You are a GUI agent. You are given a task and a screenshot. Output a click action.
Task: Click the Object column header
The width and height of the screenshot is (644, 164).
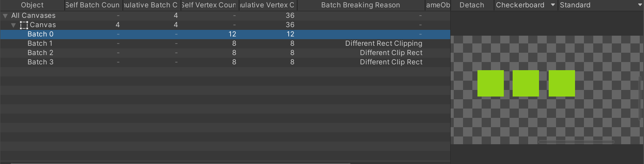[x=32, y=5]
